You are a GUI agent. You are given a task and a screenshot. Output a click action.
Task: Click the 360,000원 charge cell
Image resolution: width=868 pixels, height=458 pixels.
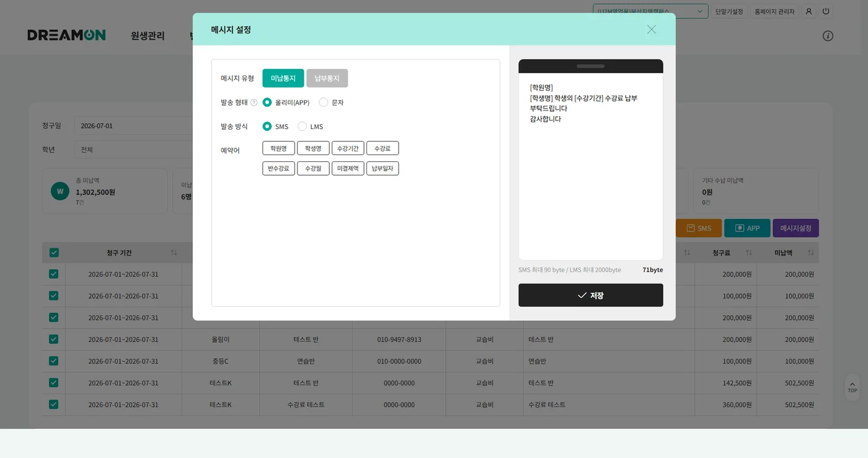point(725,405)
